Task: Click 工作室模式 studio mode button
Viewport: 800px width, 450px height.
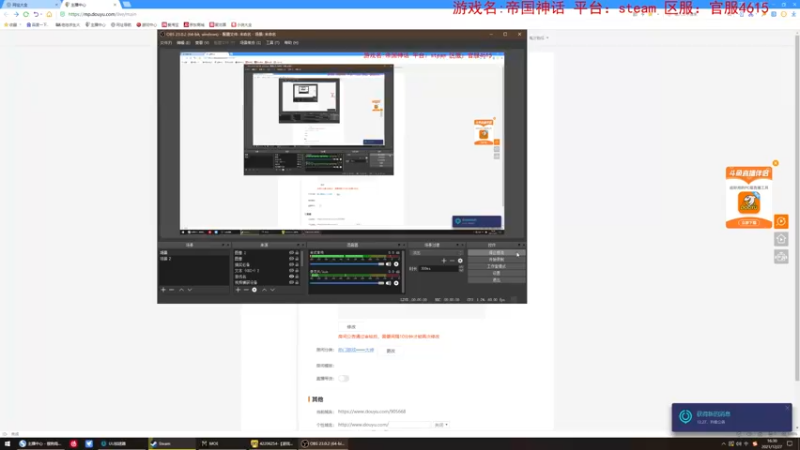Action: click(496, 266)
